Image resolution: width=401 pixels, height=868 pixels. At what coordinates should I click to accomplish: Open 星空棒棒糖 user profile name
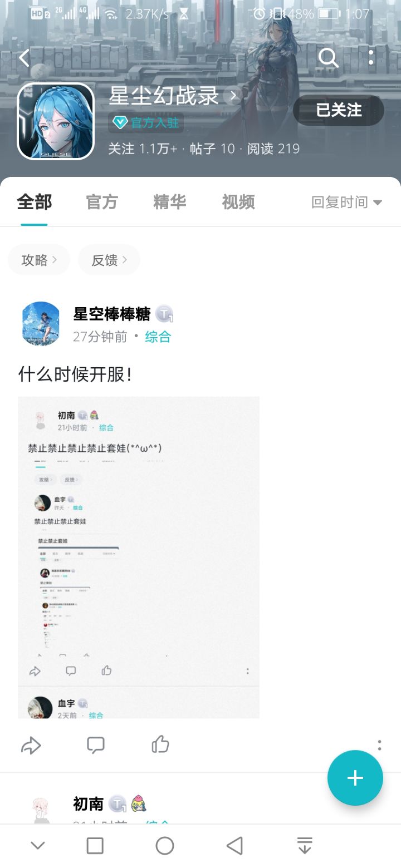point(112,314)
